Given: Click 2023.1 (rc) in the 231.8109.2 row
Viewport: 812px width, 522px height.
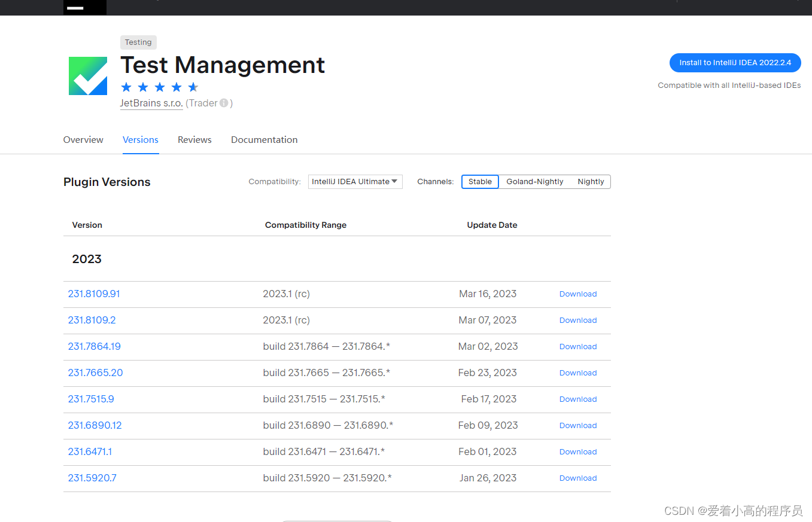Looking at the screenshot, I should [x=287, y=320].
